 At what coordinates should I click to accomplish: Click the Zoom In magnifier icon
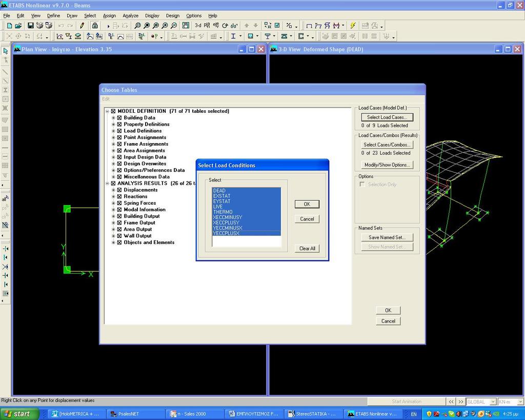165,26
